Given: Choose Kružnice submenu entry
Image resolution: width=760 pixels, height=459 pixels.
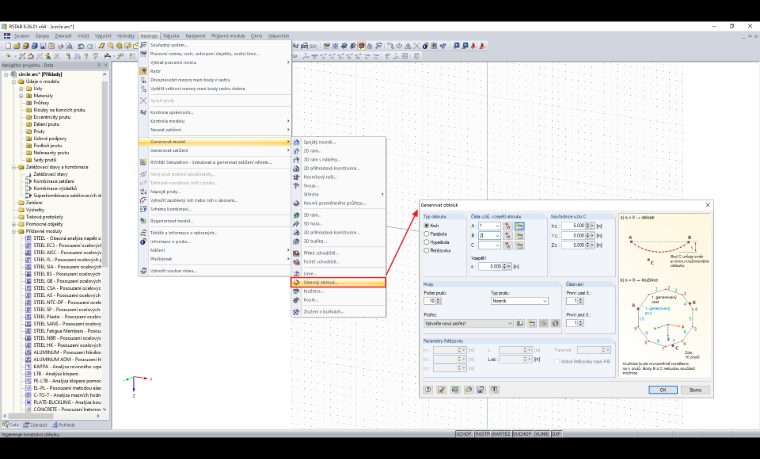Looking at the screenshot, I should click(x=338, y=291).
